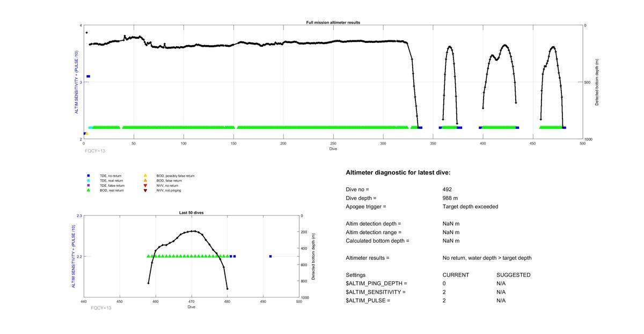Click the N/A suggested value for $ALTIM_PING_DEPTH

tap(501, 284)
